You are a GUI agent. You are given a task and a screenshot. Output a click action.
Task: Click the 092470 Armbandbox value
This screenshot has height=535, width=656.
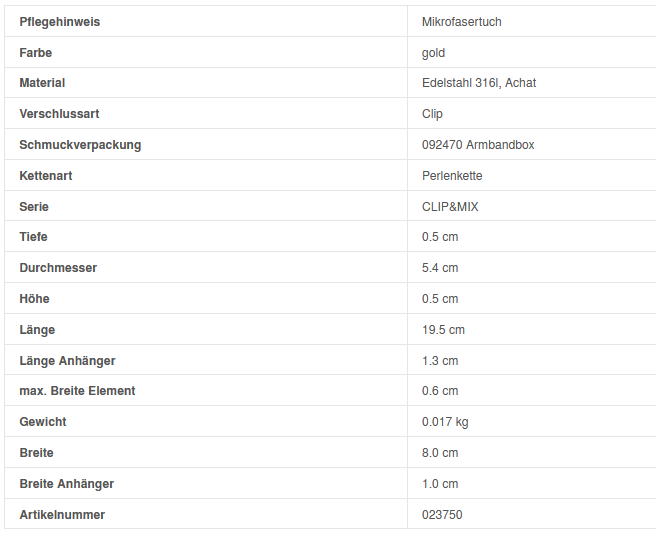478,145
